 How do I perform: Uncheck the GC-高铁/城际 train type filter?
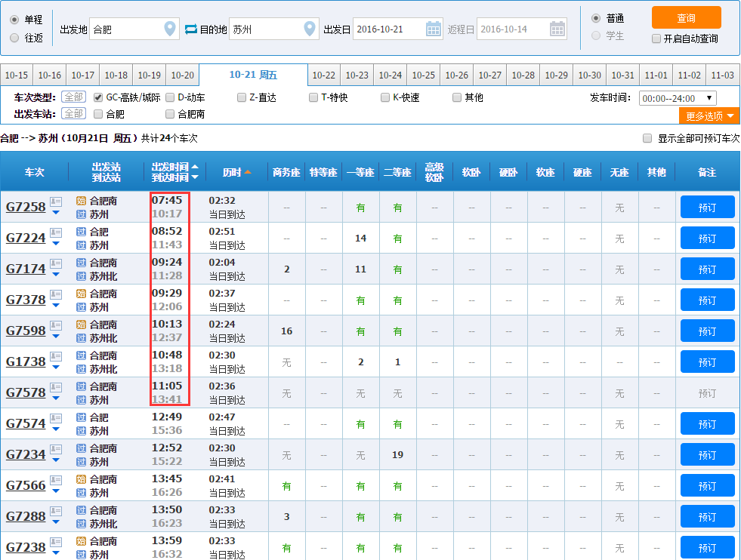tap(98, 98)
